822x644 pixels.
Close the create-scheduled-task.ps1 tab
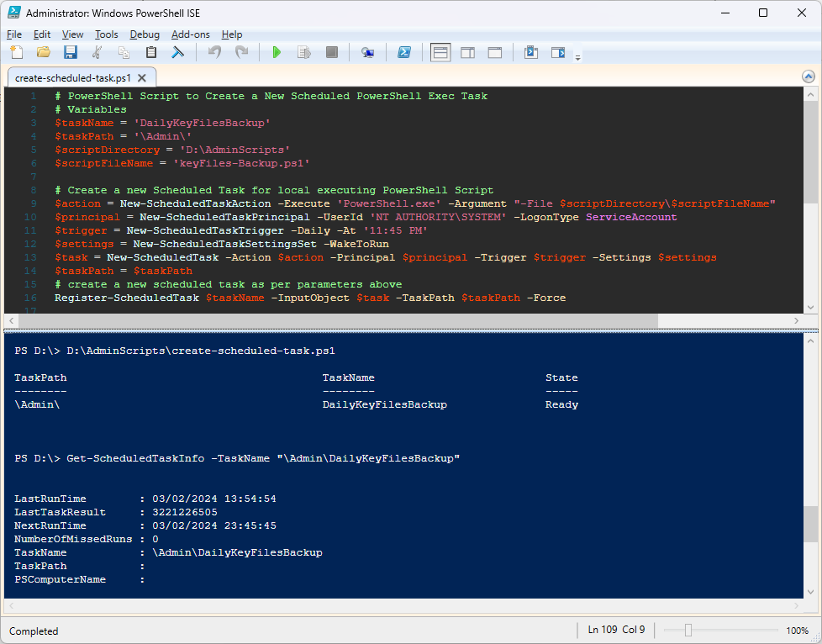[141, 77]
